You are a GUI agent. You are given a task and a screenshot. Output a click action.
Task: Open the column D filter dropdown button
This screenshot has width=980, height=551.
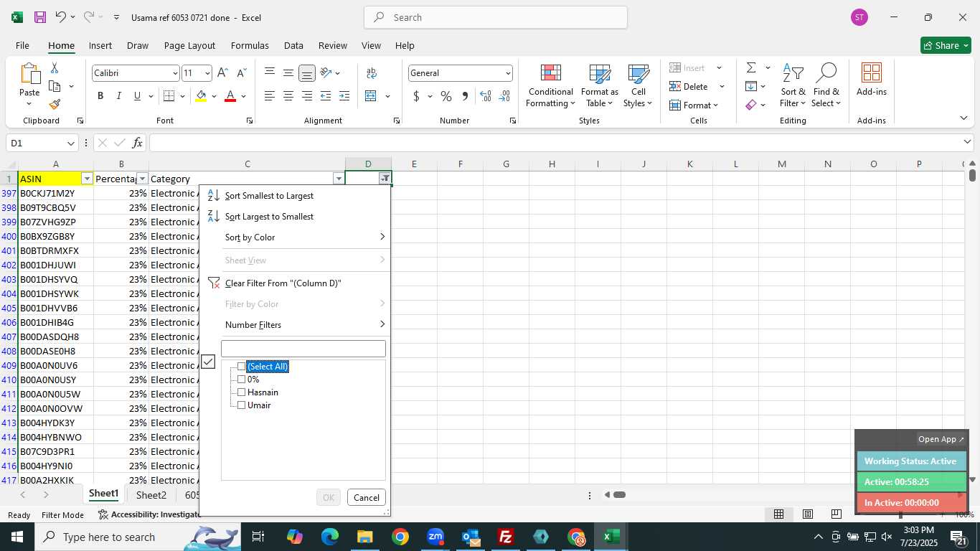pos(385,179)
